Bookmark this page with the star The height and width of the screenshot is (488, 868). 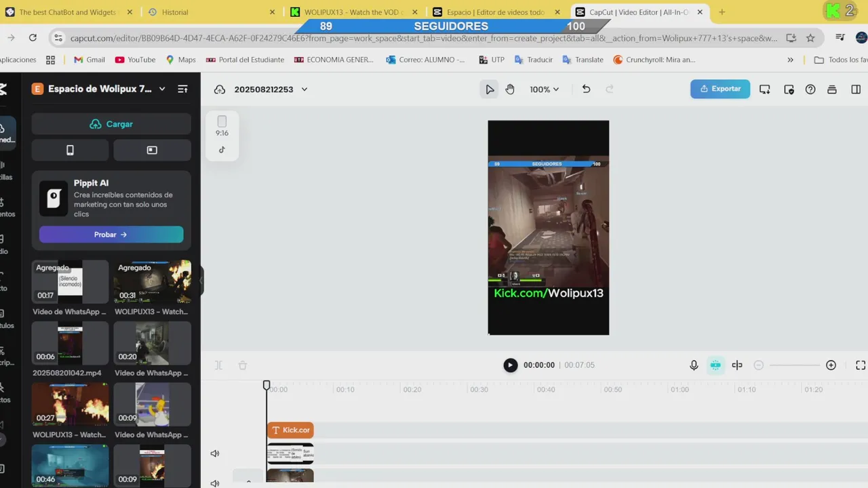click(810, 38)
